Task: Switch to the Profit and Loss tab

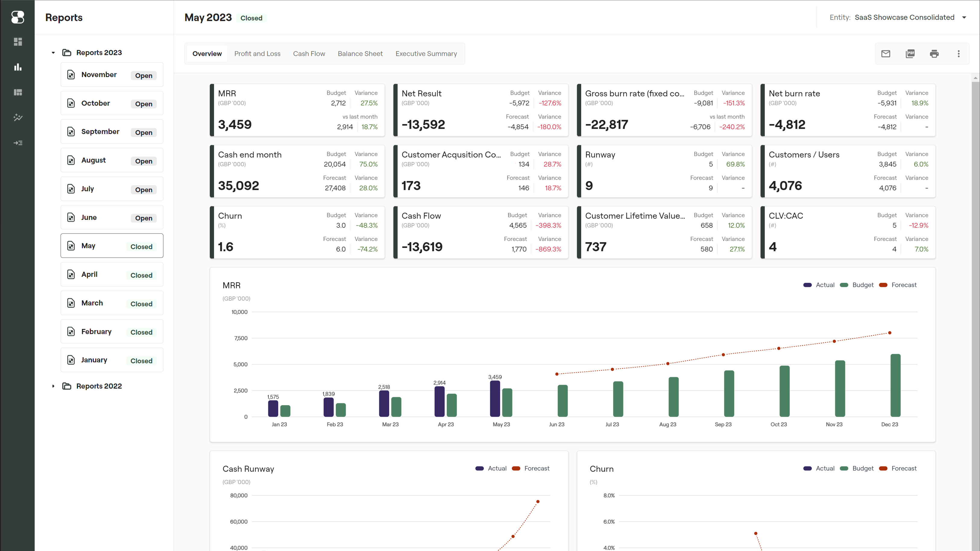Action: pos(257,54)
